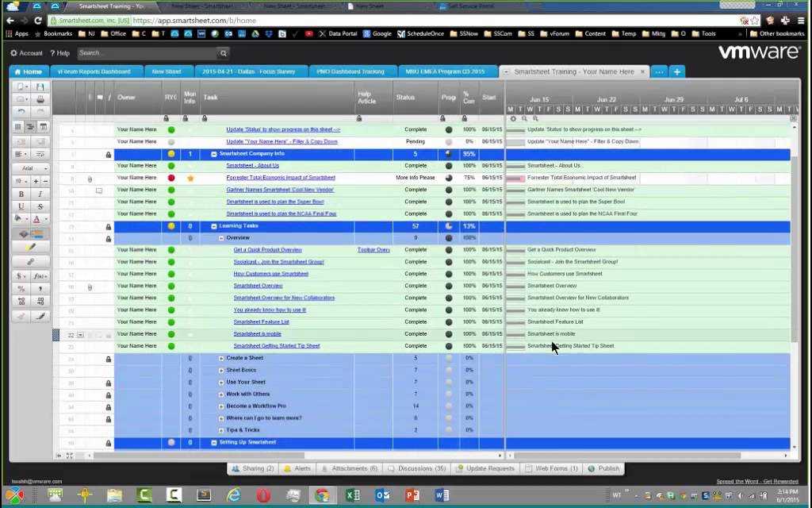Image resolution: width=812 pixels, height=508 pixels.
Task: Open the Help link in top bar
Action: tap(59, 53)
